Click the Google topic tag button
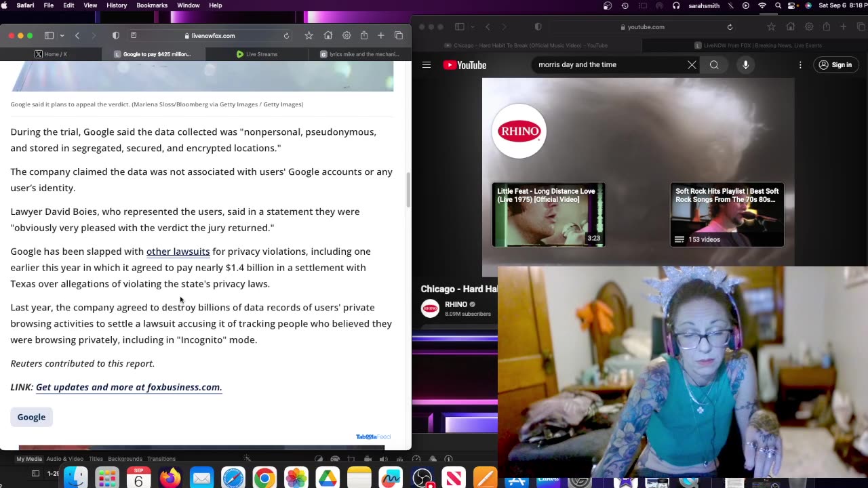Image resolution: width=868 pixels, height=488 pixels. [x=31, y=417]
